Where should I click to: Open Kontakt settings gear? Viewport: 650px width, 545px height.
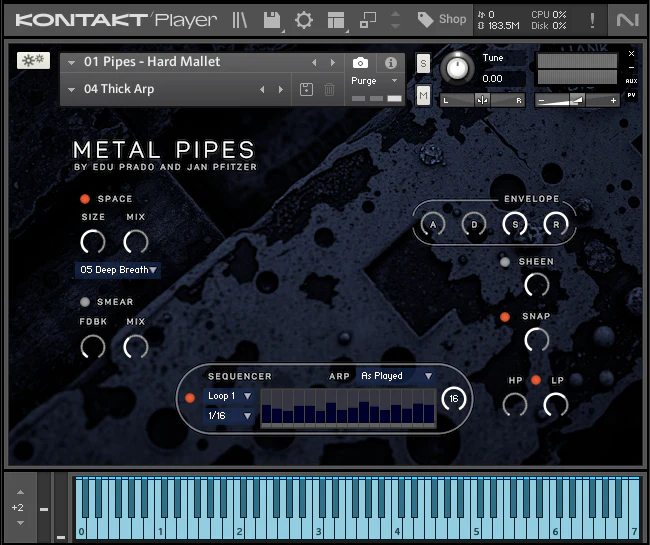(x=303, y=19)
